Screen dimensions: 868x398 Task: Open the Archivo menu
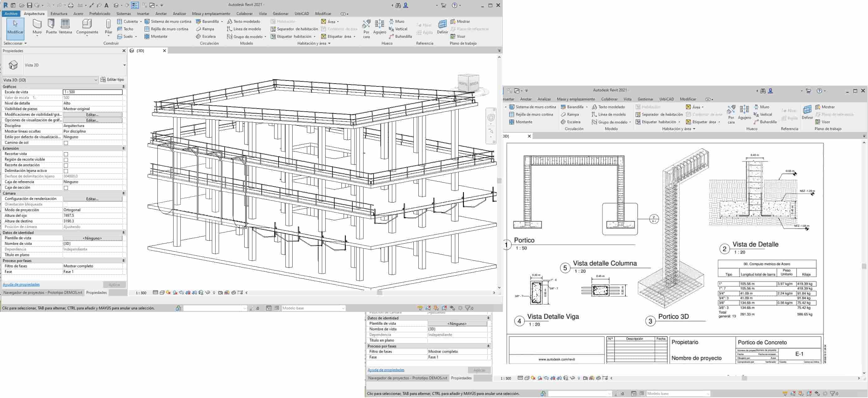pyautogui.click(x=11, y=13)
